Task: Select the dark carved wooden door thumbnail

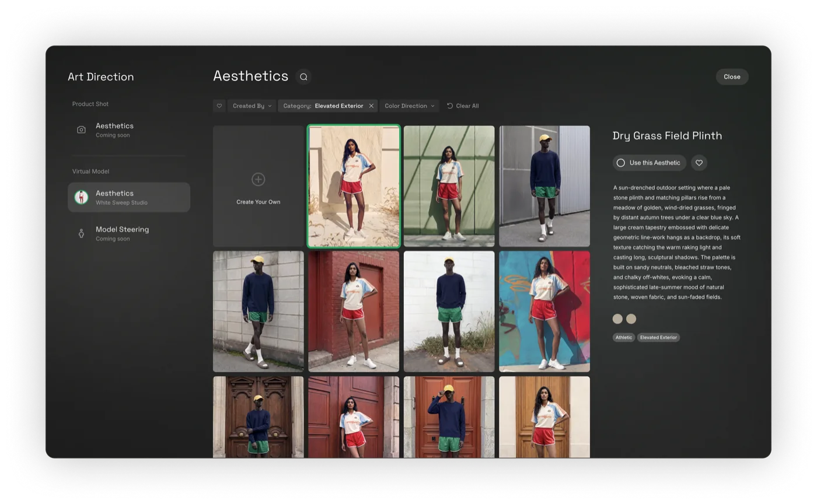Action: 259,417
